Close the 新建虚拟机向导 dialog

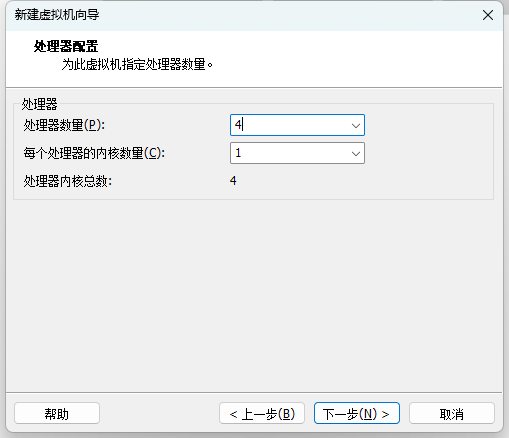tap(488, 15)
